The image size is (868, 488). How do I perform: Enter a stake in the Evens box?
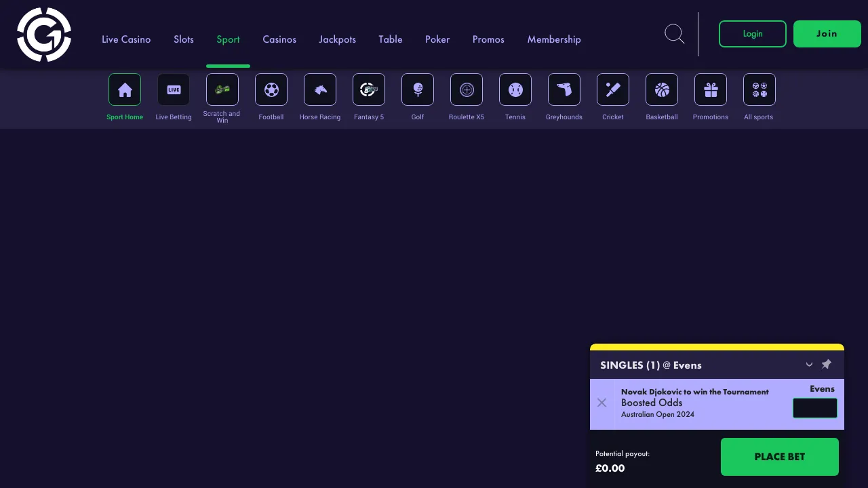click(x=815, y=407)
